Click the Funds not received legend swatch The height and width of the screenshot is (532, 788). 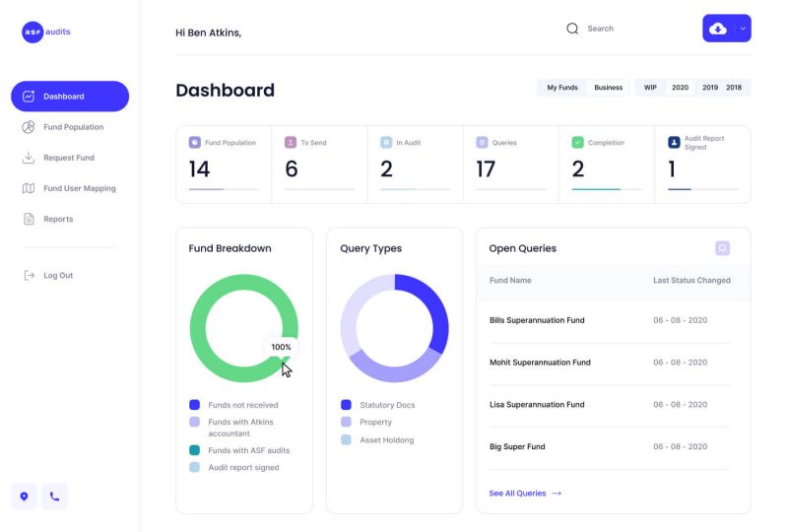194,405
